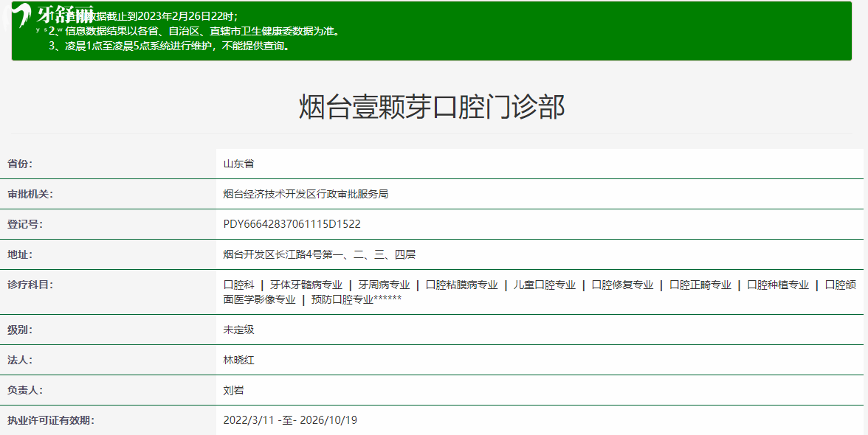Click the 山东省 province value
The width and height of the screenshot is (868, 435).
tap(238, 164)
